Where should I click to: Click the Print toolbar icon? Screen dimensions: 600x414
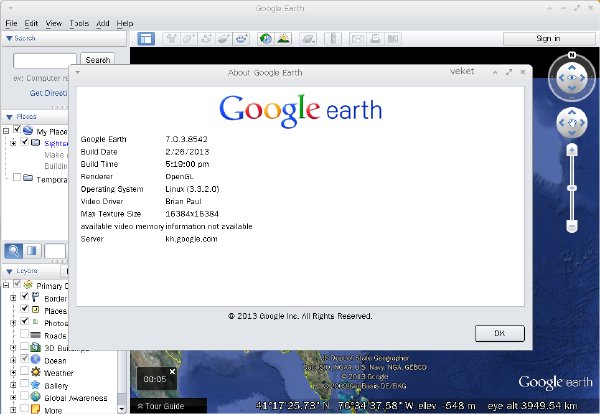tap(375, 39)
